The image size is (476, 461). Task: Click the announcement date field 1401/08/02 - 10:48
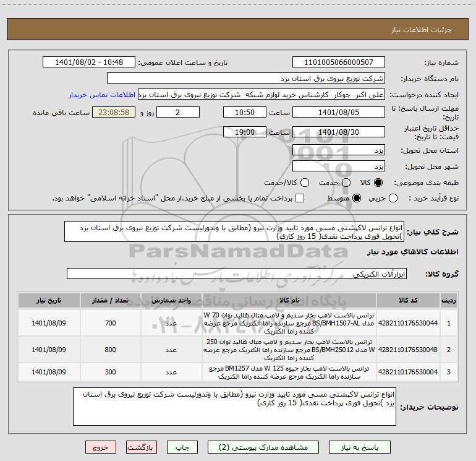point(89,62)
